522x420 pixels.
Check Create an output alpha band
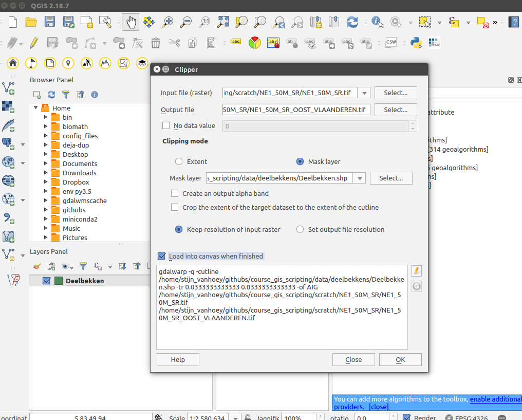pyautogui.click(x=175, y=193)
